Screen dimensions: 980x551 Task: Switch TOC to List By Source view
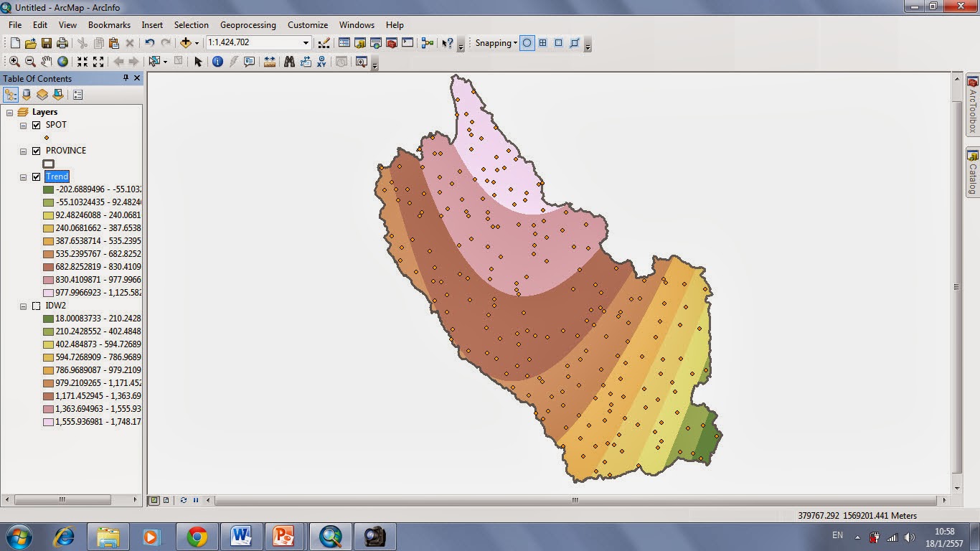click(27, 94)
